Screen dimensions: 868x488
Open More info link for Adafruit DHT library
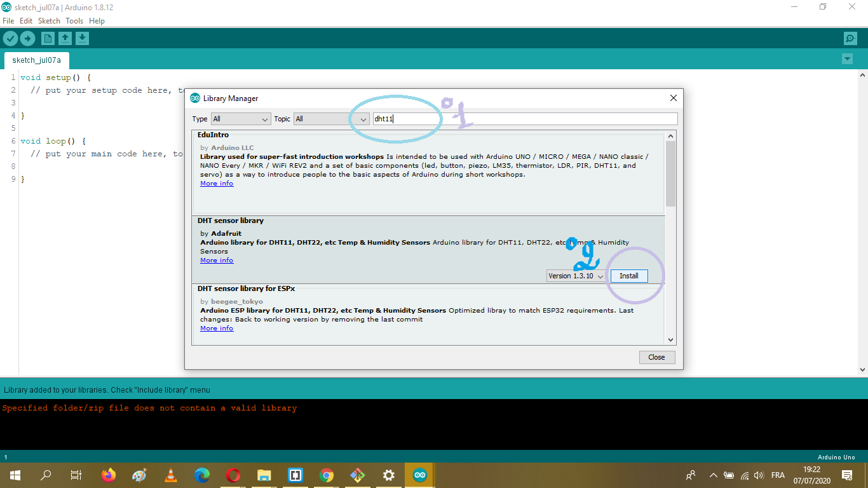click(x=217, y=261)
